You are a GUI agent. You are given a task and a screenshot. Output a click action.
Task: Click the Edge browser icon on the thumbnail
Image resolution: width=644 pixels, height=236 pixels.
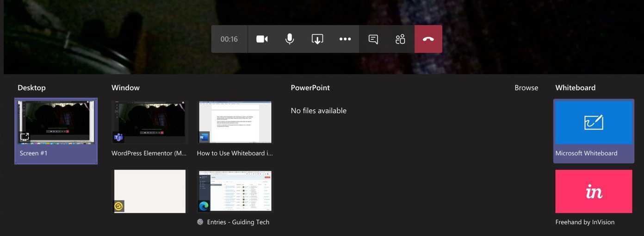(x=204, y=206)
